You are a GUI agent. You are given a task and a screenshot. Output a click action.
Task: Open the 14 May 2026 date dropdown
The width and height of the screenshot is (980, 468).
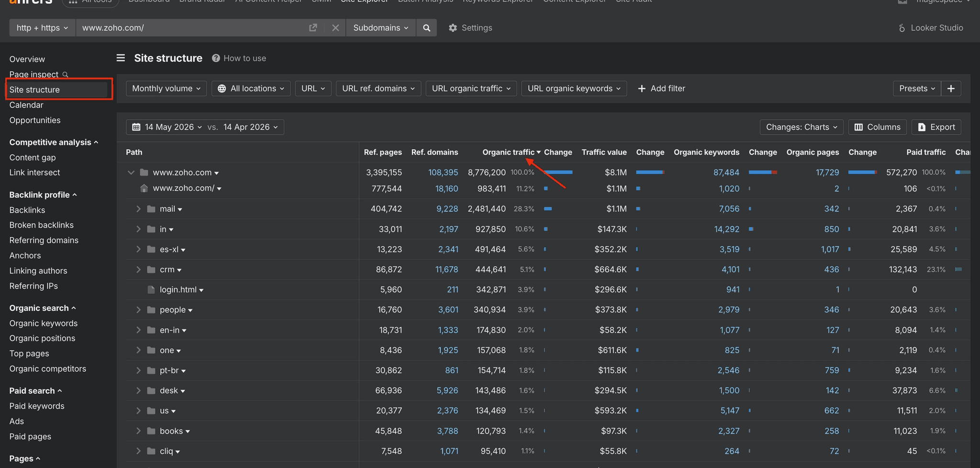click(x=173, y=127)
